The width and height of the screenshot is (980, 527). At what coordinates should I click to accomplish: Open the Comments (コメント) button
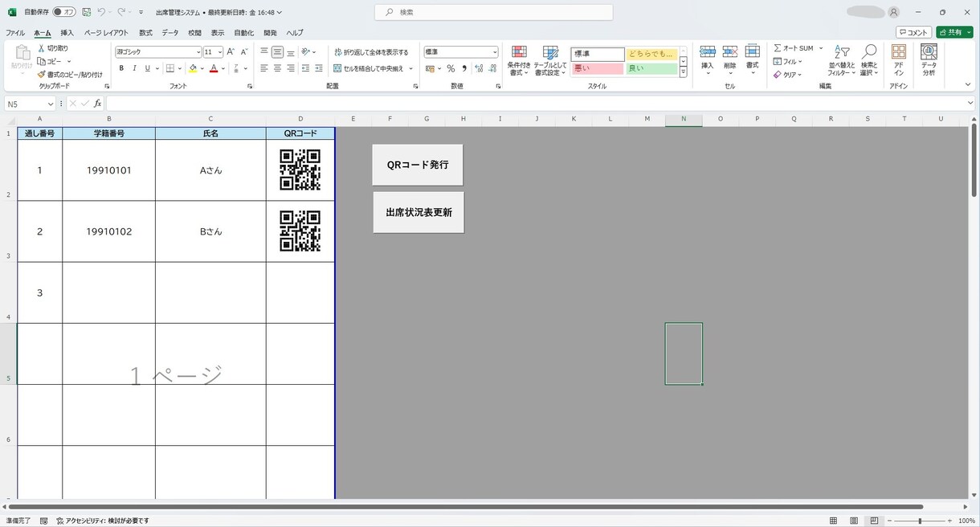click(x=914, y=32)
